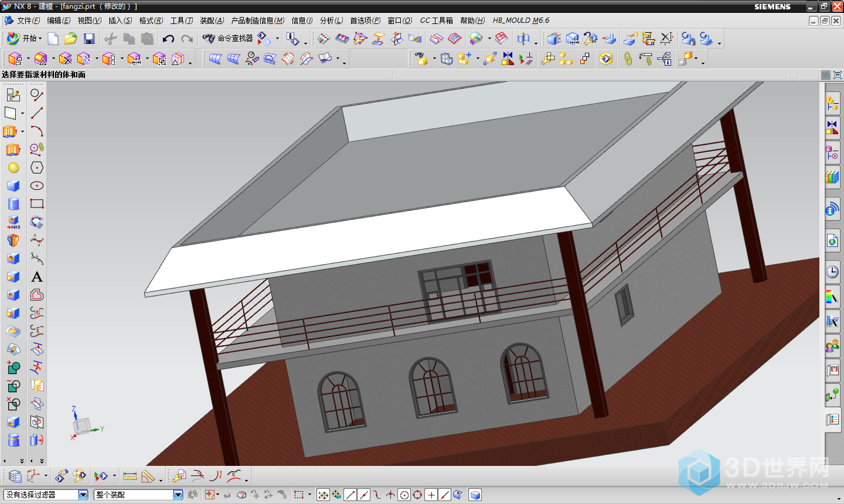The width and height of the screenshot is (844, 504).
Task: Click the sketch in task environment icon
Action: (13, 95)
